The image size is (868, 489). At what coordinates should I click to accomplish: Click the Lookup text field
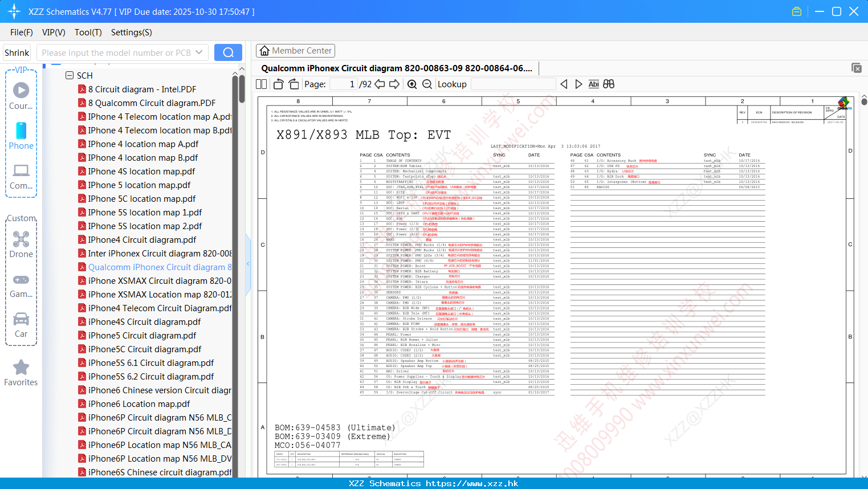(514, 84)
